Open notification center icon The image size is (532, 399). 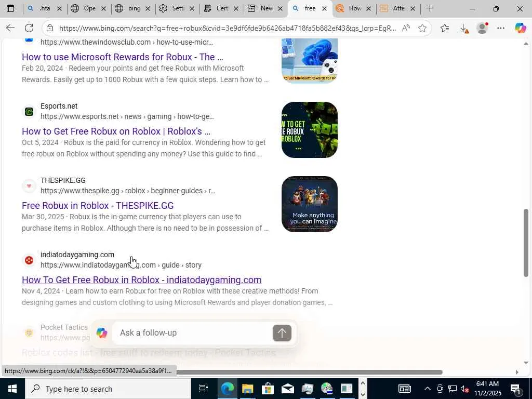(515, 389)
